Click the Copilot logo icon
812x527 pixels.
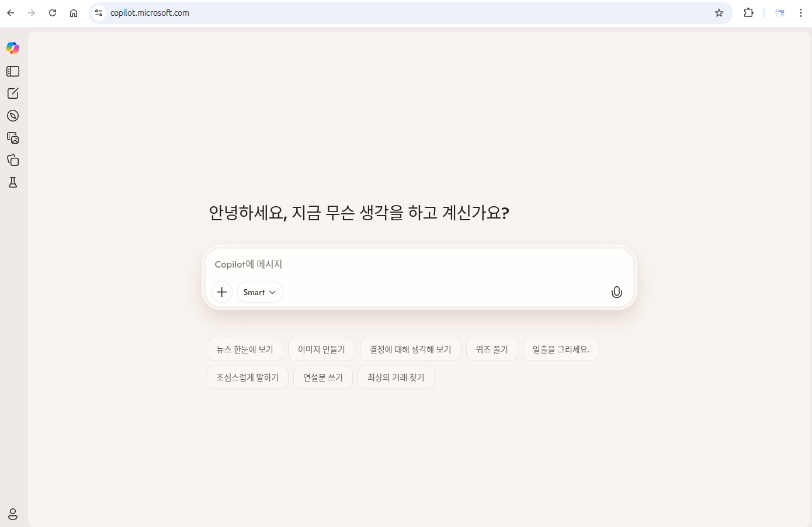[13, 48]
